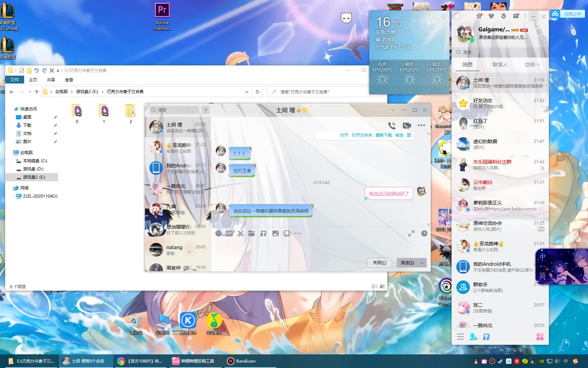Click the music share icon in the chat toolbar
The height and width of the screenshot is (368, 588).
263,233
